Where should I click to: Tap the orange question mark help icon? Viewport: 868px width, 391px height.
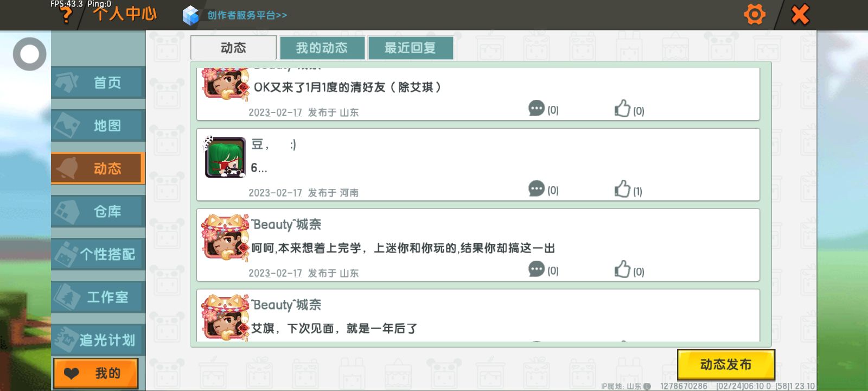point(66,15)
